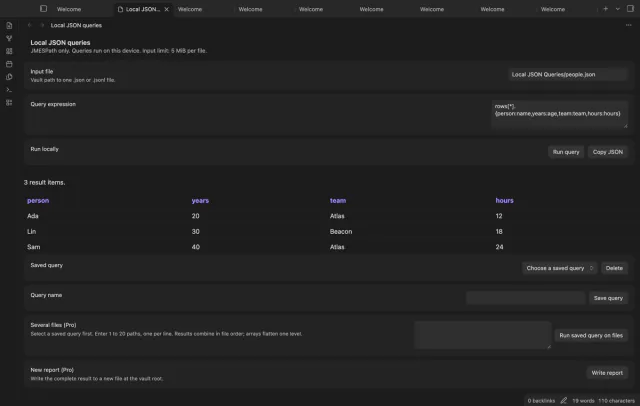This screenshot has height=406, width=640.
Task: Select the Lin cell in results
Action: pos(31,232)
